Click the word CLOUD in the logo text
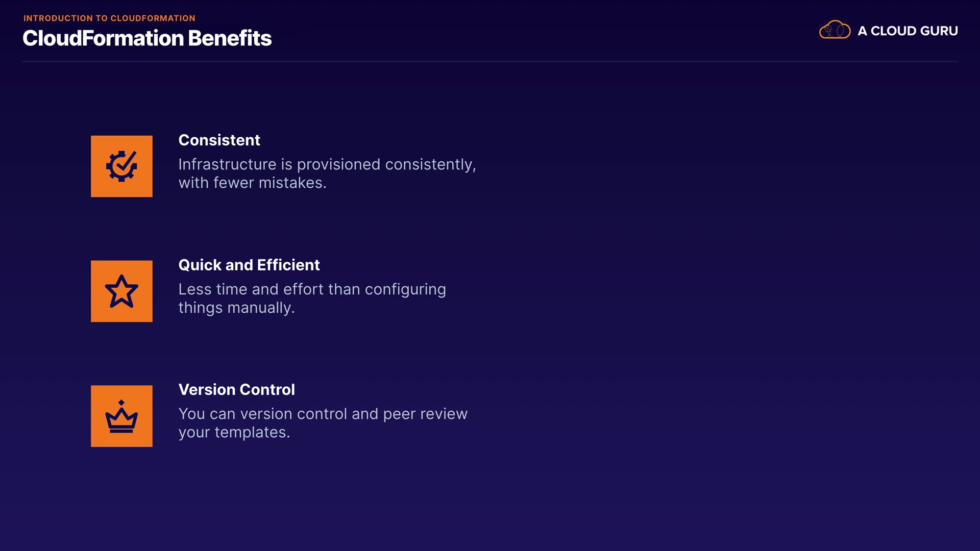 point(893,31)
